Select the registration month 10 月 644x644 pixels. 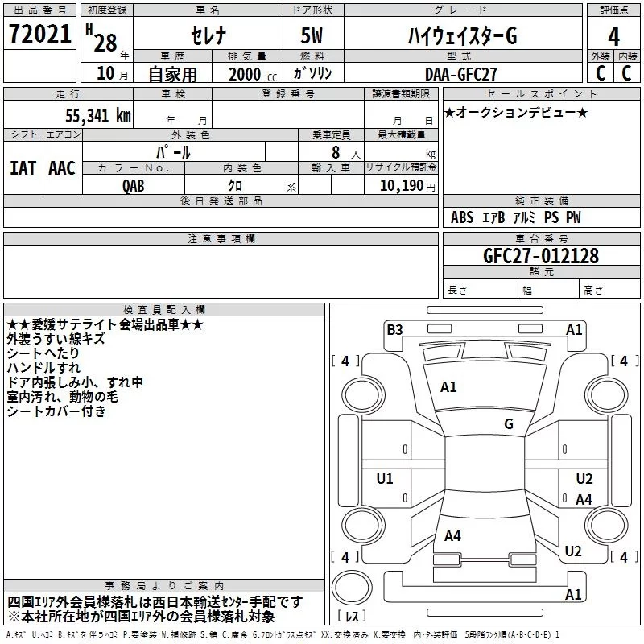pyautogui.click(x=112, y=73)
